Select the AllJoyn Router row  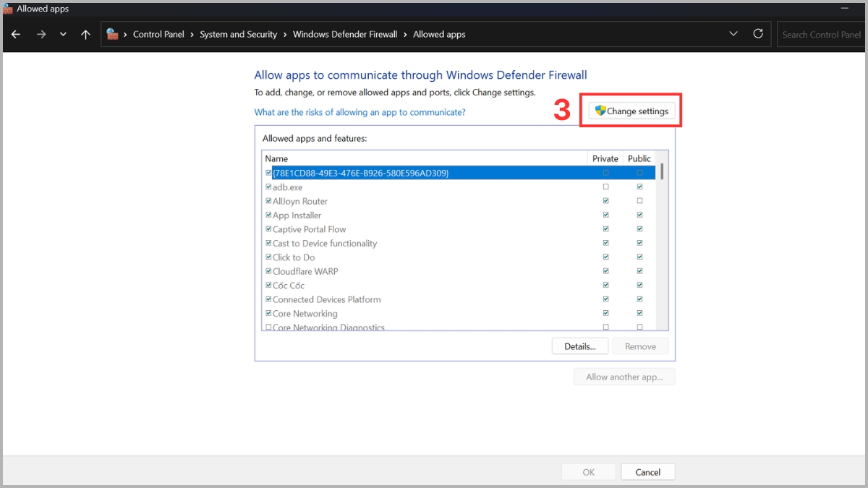(x=459, y=201)
